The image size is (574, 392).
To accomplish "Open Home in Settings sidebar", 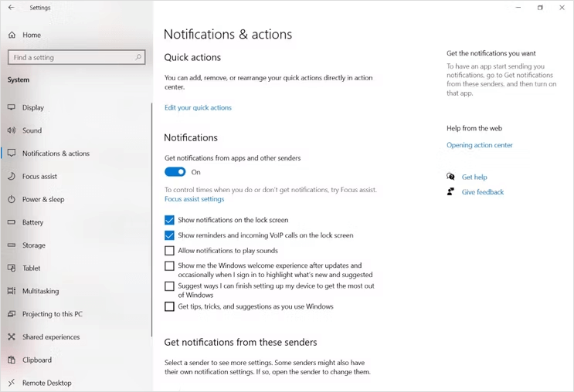I will pos(32,35).
